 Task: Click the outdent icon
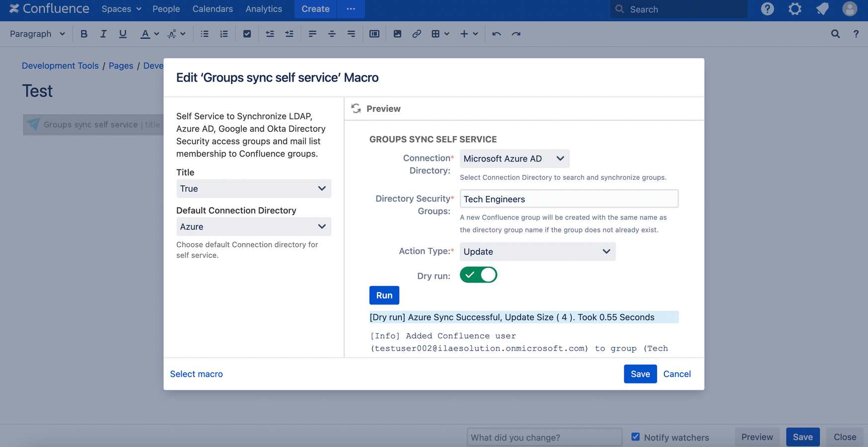pyautogui.click(x=270, y=34)
